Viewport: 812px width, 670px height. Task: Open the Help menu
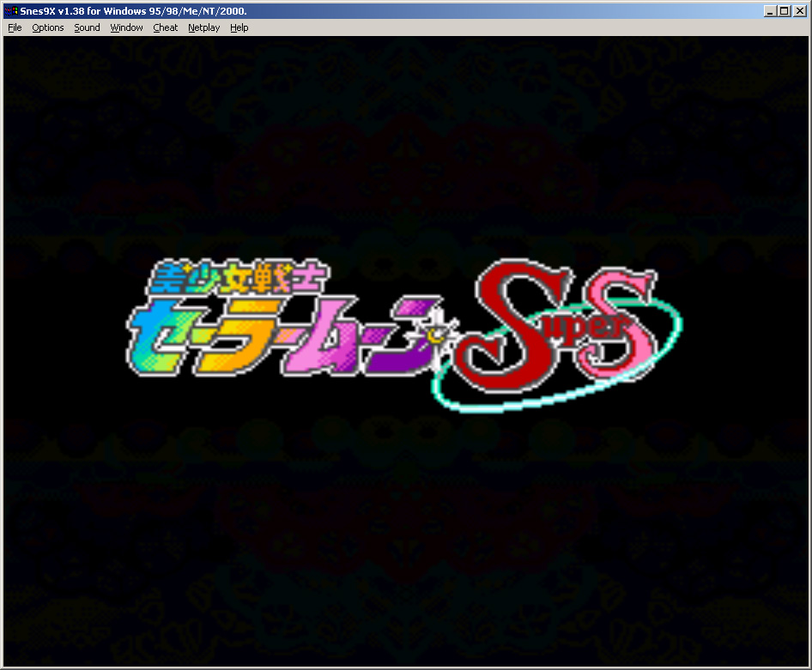tap(239, 28)
